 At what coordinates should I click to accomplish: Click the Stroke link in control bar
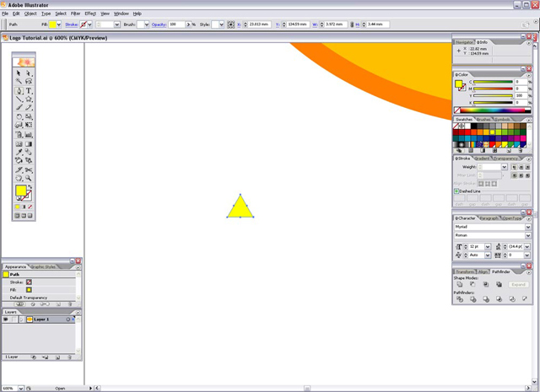[x=71, y=24]
